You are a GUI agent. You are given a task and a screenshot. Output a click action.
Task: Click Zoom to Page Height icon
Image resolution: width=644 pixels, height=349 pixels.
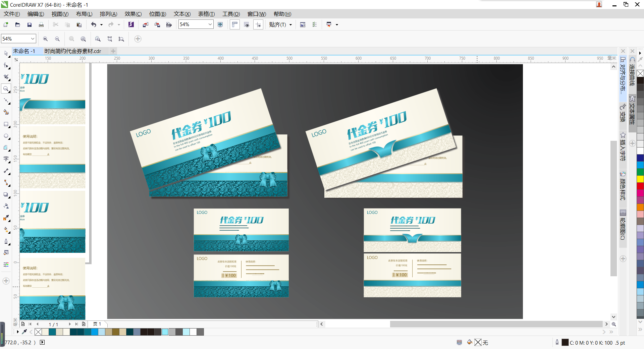coord(121,39)
